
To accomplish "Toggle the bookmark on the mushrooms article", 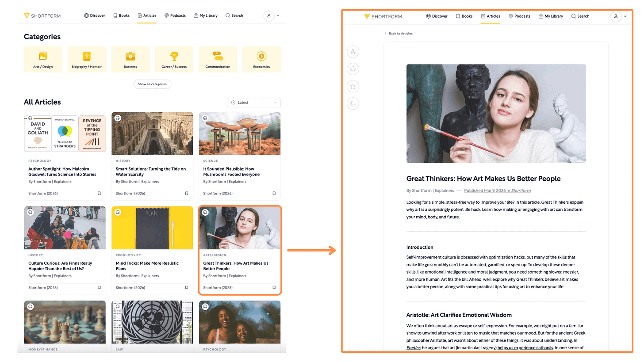I will [274, 193].
